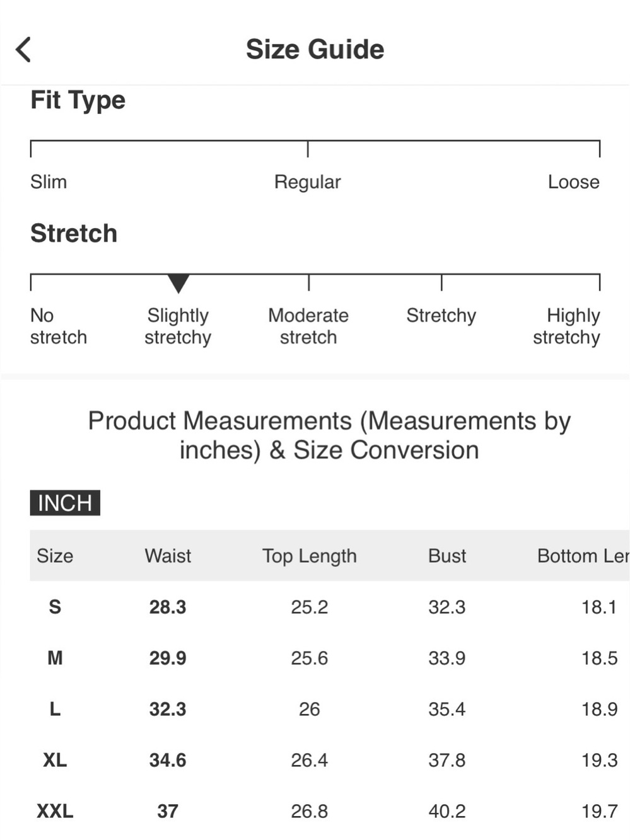Click the 28.3 waist value for S
The width and height of the screenshot is (630, 840).
(168, 607)
